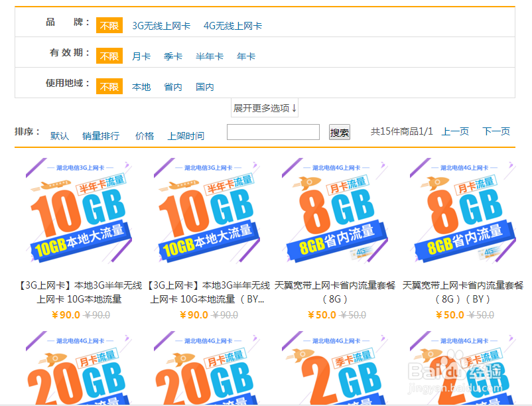Click the 共15件商品1/1 page count text
The width and height of the screenshot is (532, 406).
click(x=402, y=131)
